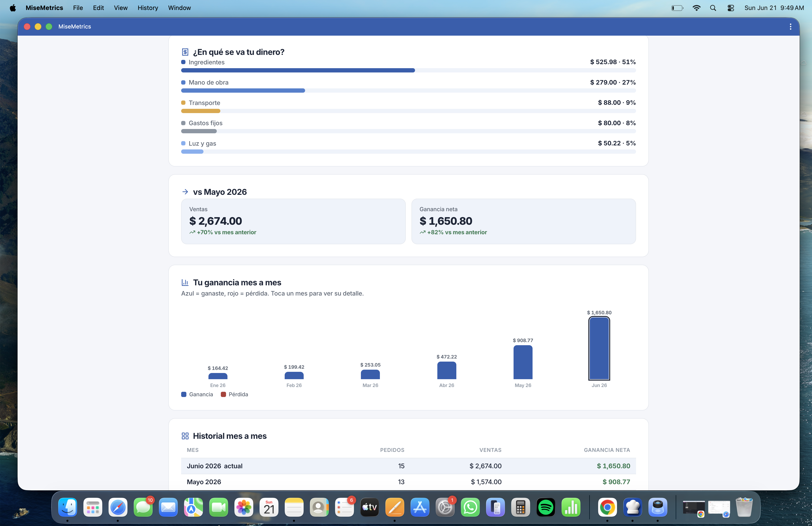Click the Pérdida legend swatch

tap(223, 394)
